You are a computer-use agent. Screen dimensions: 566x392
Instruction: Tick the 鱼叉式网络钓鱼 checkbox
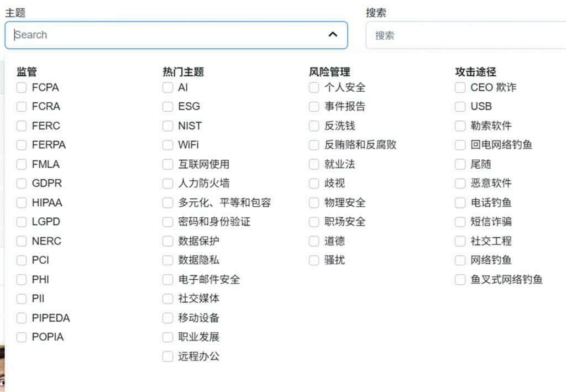click(460, 280)
